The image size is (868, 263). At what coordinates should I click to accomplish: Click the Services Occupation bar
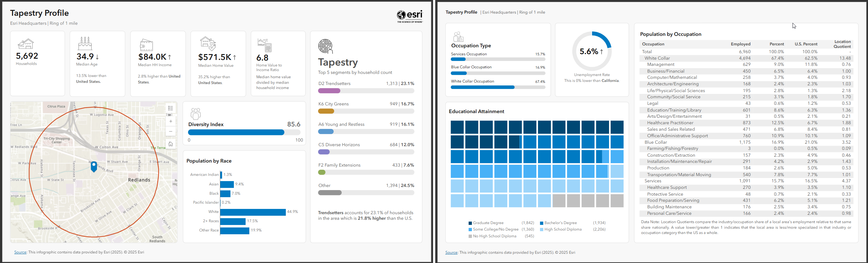click(x=458, y=59)
